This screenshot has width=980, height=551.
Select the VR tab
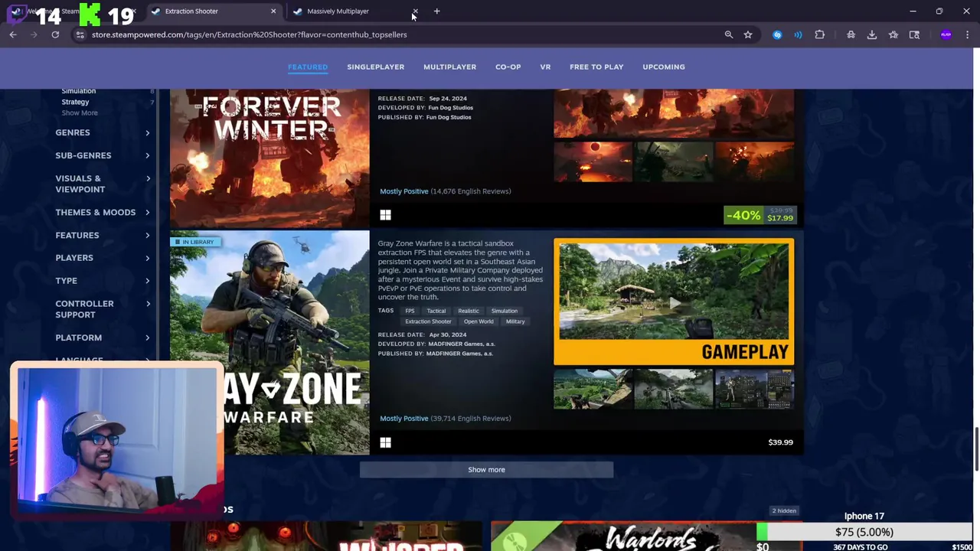545,67
